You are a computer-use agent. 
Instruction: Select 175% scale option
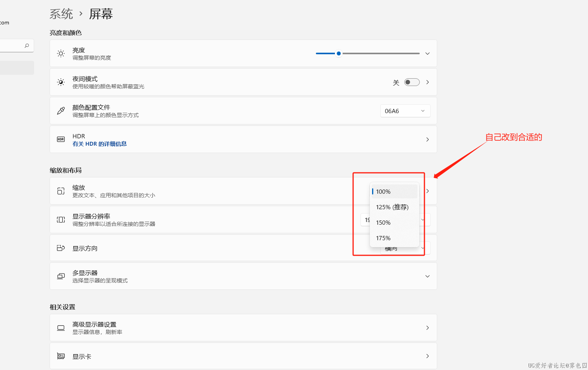click(x=395, y=238)
